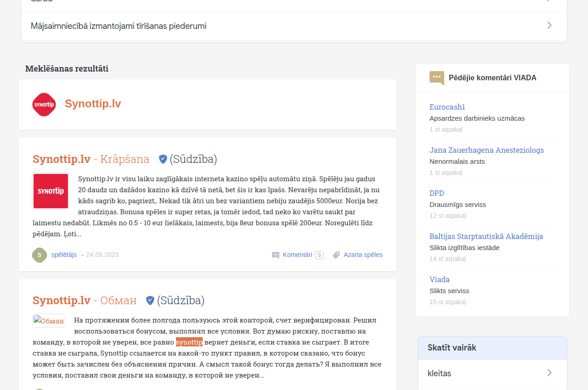Click the 'Skatīt vairāk' panel header
Image resolution: width=588 pixels, height=390 pixels.
(x=492, y=348)
